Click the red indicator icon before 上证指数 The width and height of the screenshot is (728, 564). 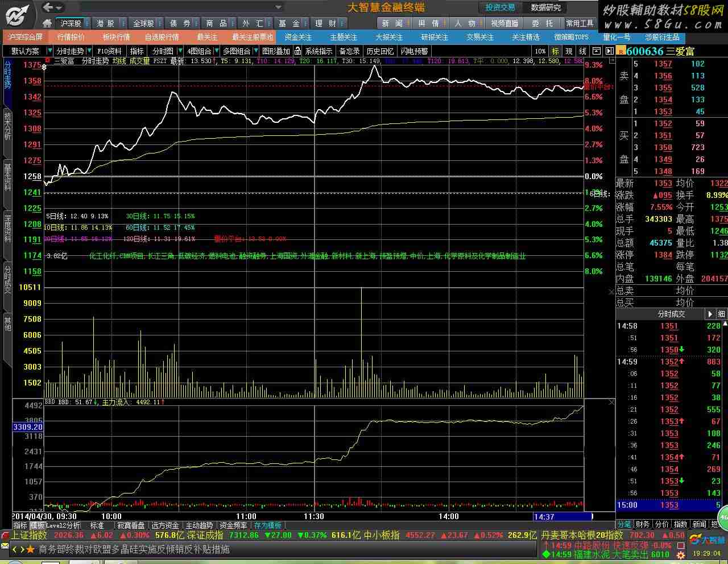point(5,536)
